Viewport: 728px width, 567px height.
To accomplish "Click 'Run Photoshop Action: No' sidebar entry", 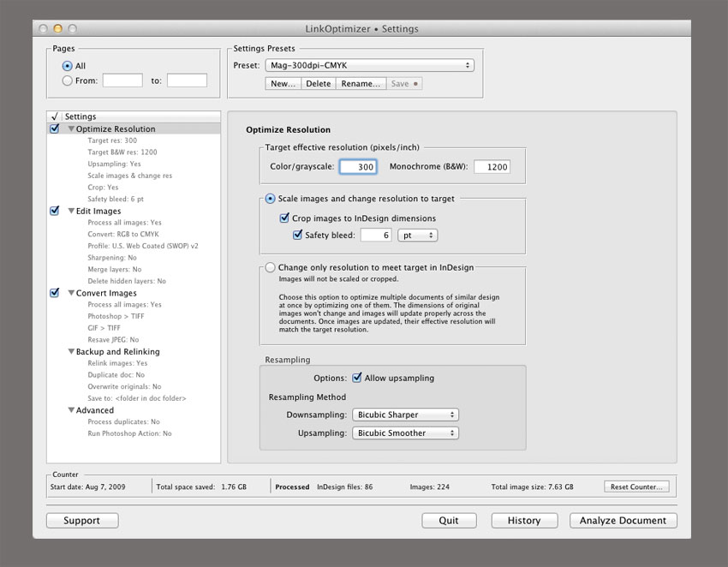I will [x=129, y=433].
